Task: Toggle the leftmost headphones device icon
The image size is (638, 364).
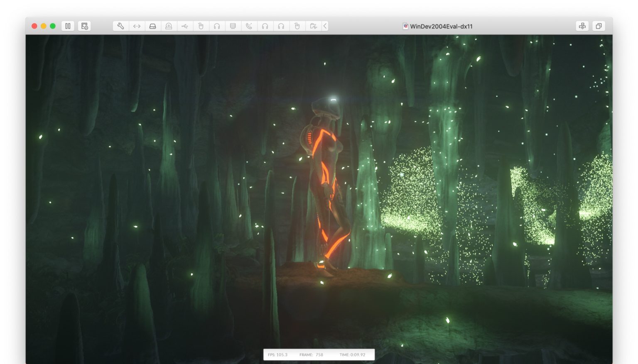Action: click(217, 26)
